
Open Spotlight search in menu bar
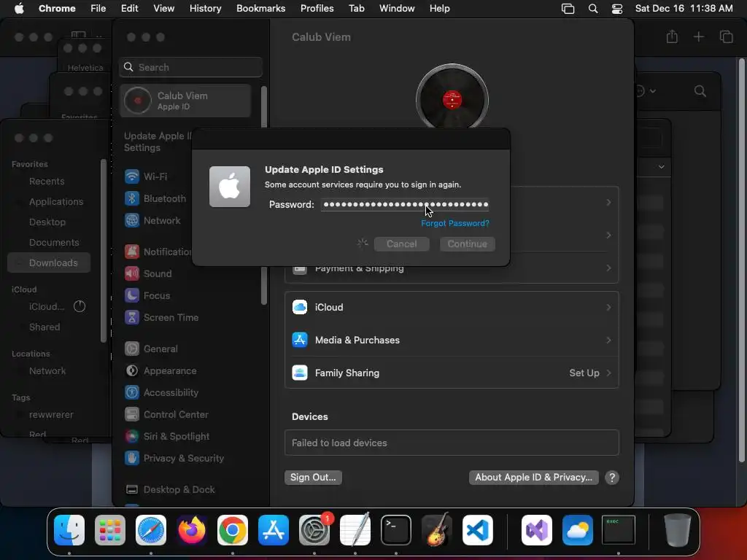tap(593, 9)
